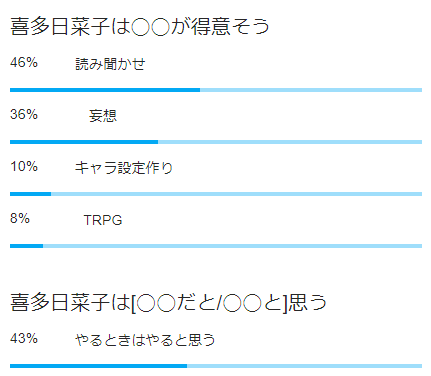Select the やるときはやると思う option
431x376 pixels.
(x=145, y=340)
